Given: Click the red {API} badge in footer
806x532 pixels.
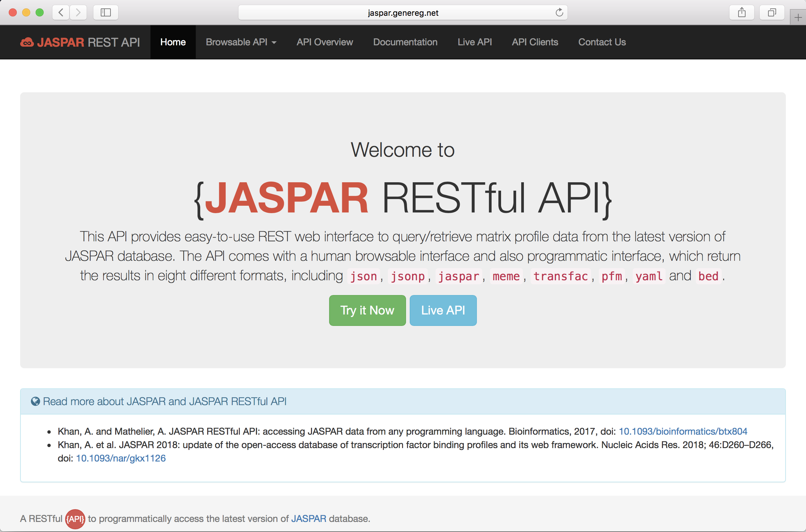Looking at the screenshot, I should [x=75, y=519].
